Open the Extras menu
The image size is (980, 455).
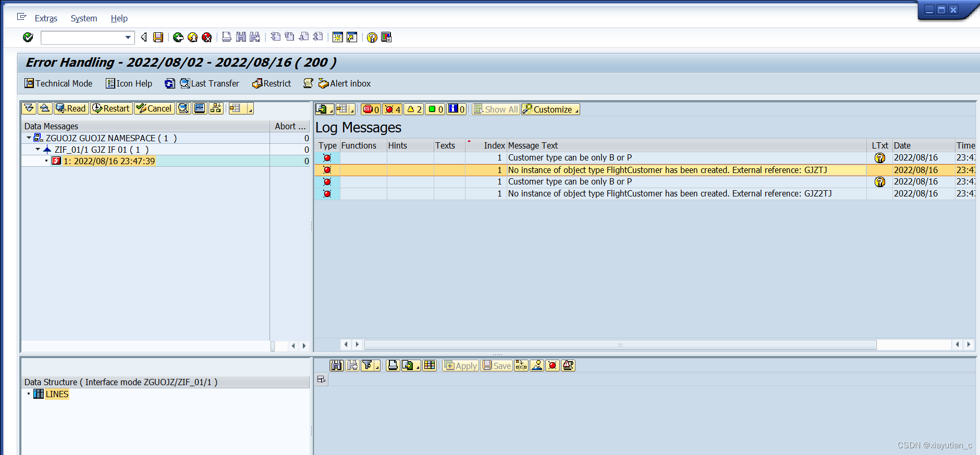click(46, 18)
